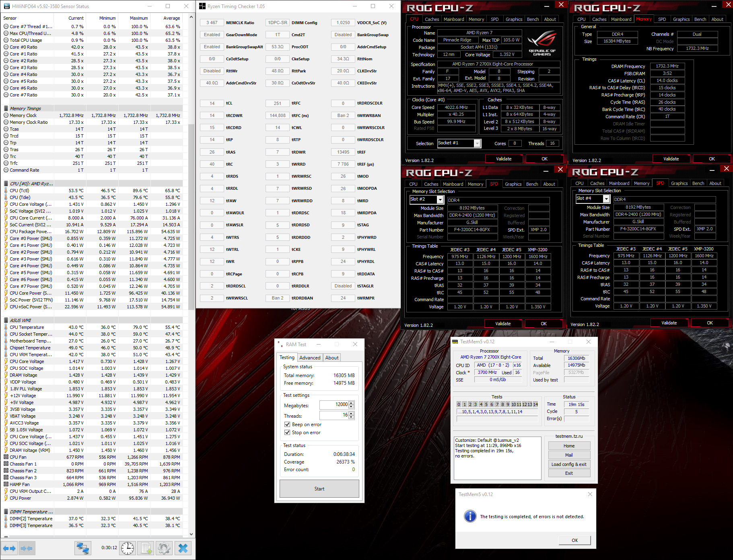The image size is (733, 560).
Task: Select the Chassis Fan 2 sensor row
Action: pyautogui.click(x=92, y=471)
